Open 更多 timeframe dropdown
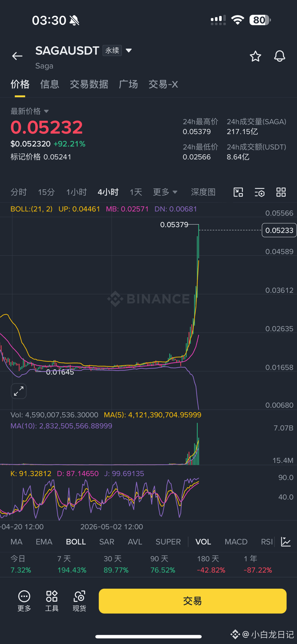Screen dimensions: 297x644 [165, 192]
